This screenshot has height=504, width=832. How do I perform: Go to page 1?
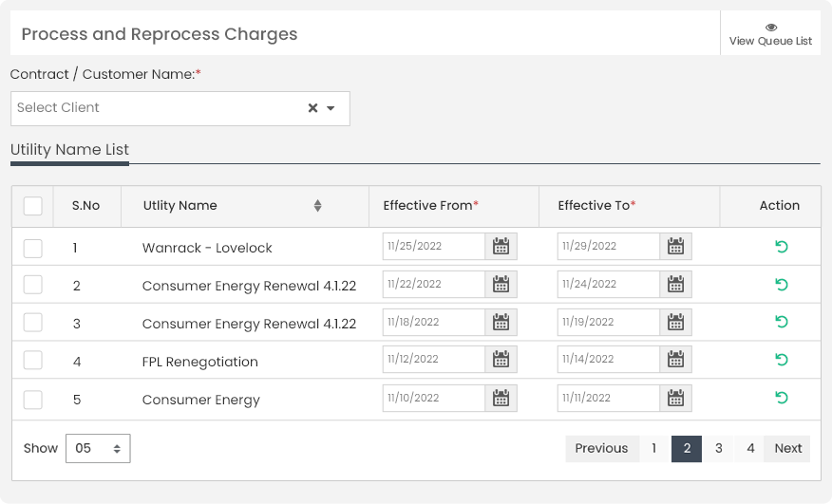tap(654, 449)
